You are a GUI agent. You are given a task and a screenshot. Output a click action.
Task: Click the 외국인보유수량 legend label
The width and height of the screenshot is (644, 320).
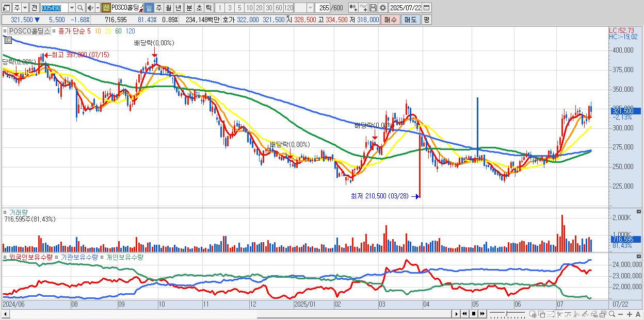pos(30,257)
